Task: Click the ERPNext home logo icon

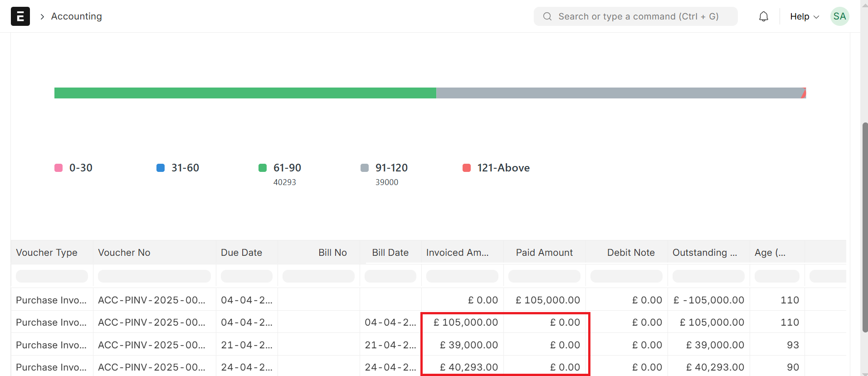Action: [20, 16]
